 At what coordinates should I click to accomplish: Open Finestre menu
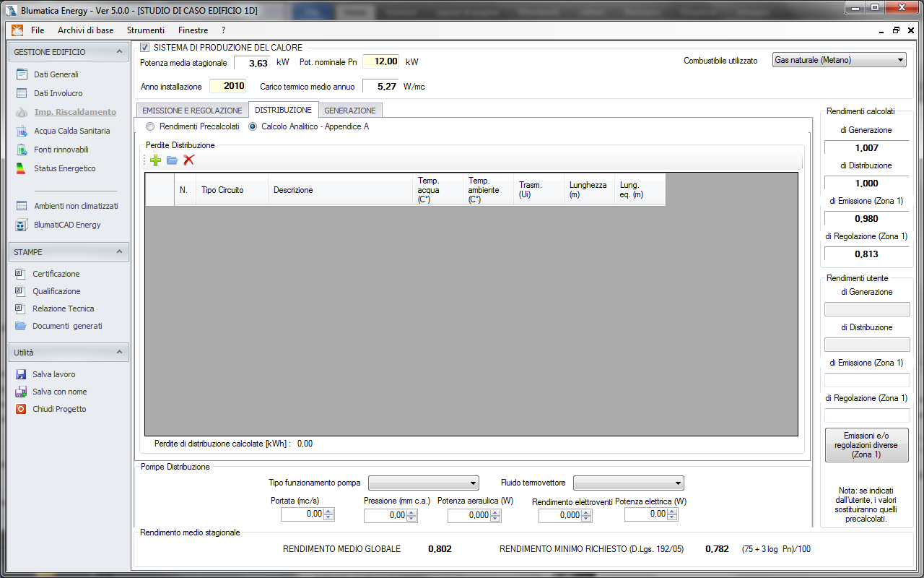[193, 30]
